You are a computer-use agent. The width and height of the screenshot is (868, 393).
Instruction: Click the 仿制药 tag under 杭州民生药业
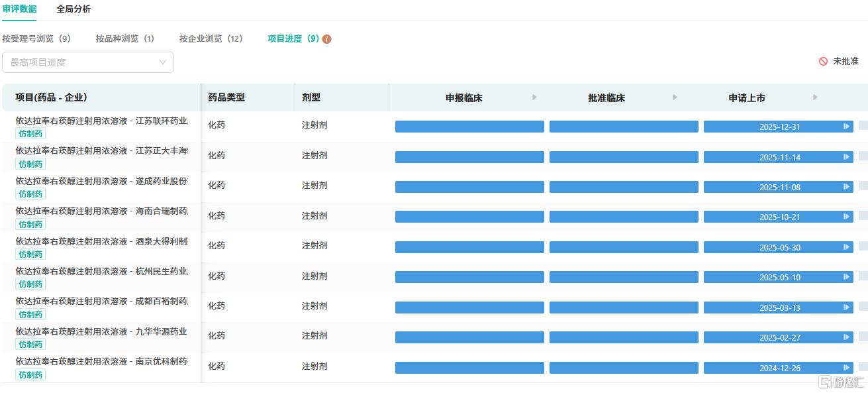point(30,284)
